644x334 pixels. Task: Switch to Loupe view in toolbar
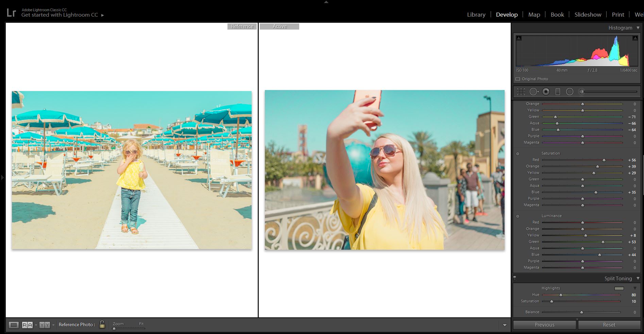[x=14, y=325]
